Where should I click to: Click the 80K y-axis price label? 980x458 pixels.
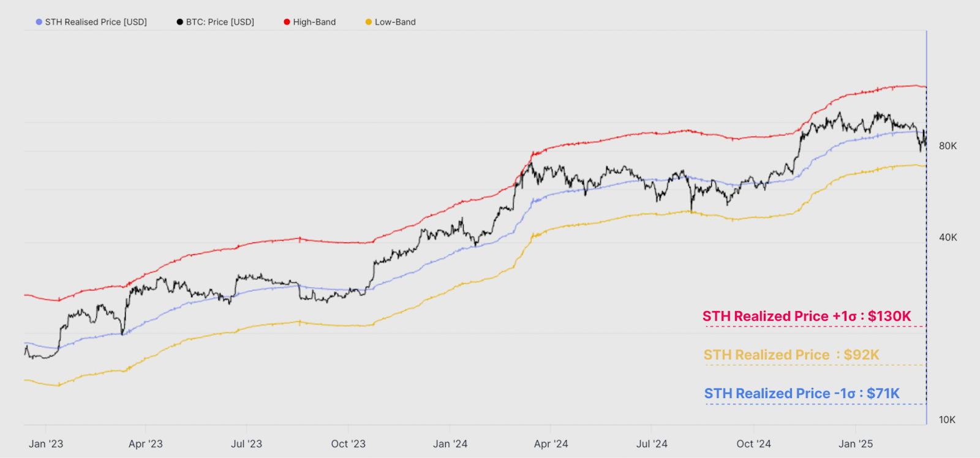(x=948, y=146)
